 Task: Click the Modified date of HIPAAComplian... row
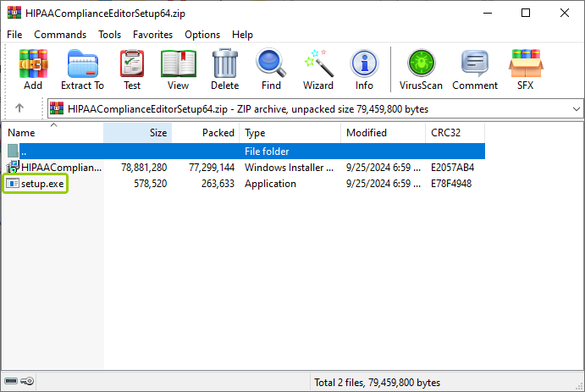click(384, 168)
